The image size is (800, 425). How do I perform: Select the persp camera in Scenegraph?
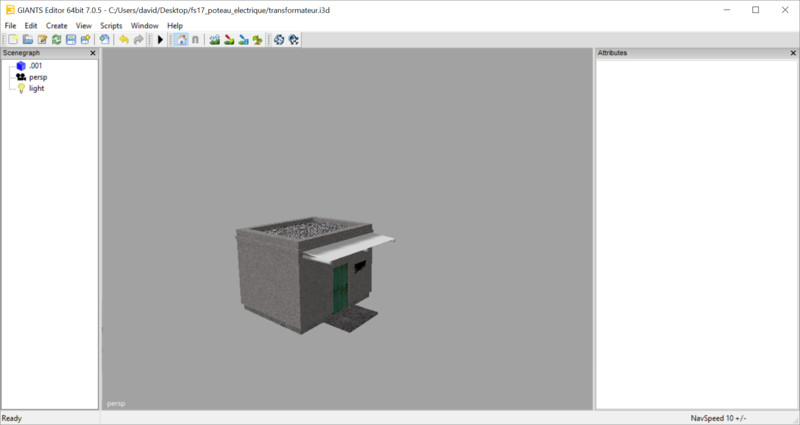click(x=38, y=77)
